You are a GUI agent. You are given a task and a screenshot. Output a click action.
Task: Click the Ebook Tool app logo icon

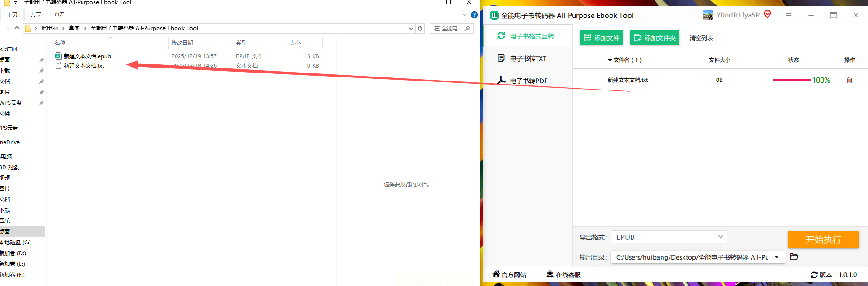[494, 15]
